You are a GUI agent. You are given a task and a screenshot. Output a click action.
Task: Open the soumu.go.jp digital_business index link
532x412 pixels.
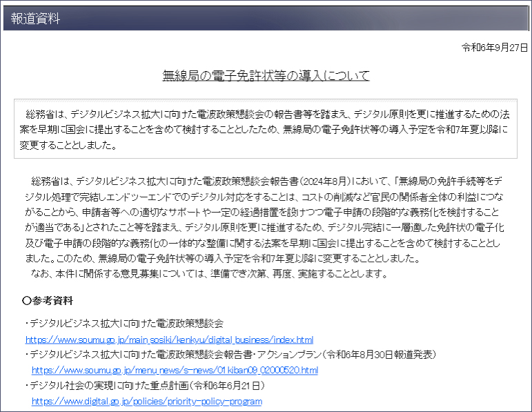(169, 340)
